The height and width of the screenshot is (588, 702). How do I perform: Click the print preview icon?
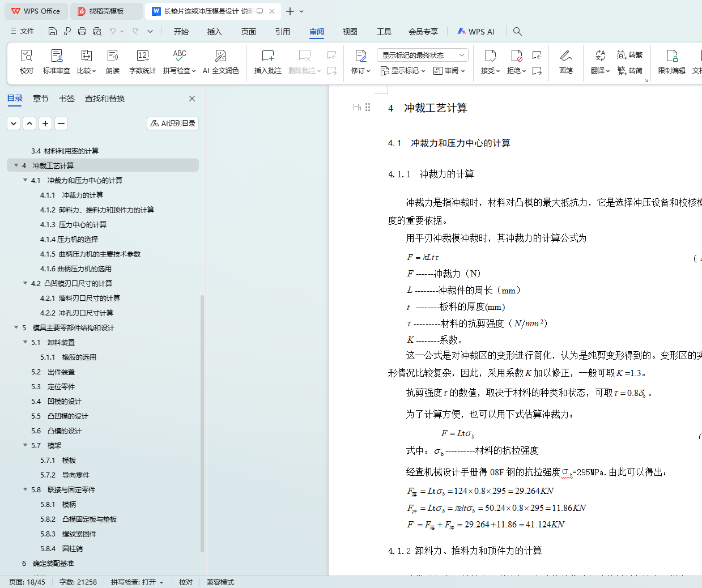coord(97,31)
